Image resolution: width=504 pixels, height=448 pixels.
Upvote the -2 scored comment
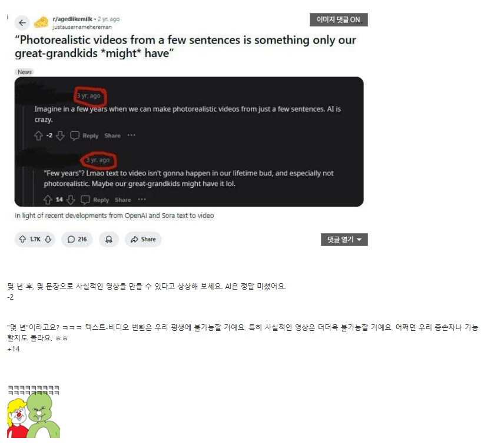coord(39,135)
